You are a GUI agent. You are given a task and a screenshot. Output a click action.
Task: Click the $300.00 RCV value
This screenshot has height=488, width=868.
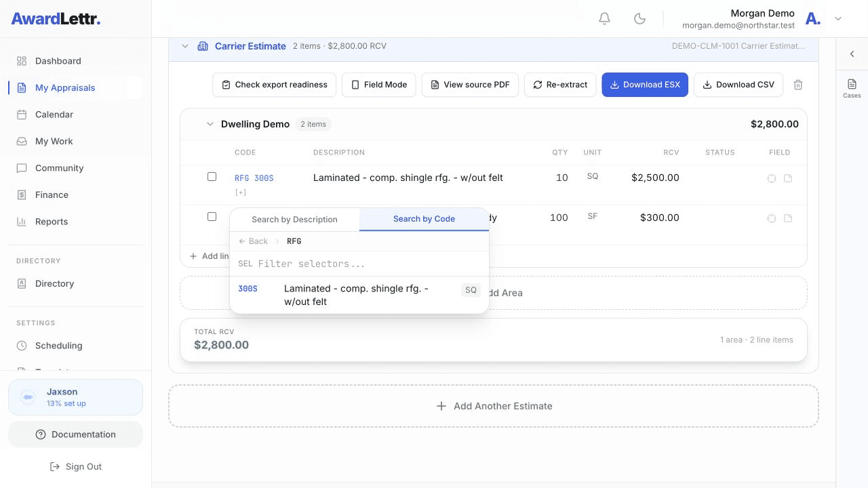pyautogui.click(x=659, y=218)
